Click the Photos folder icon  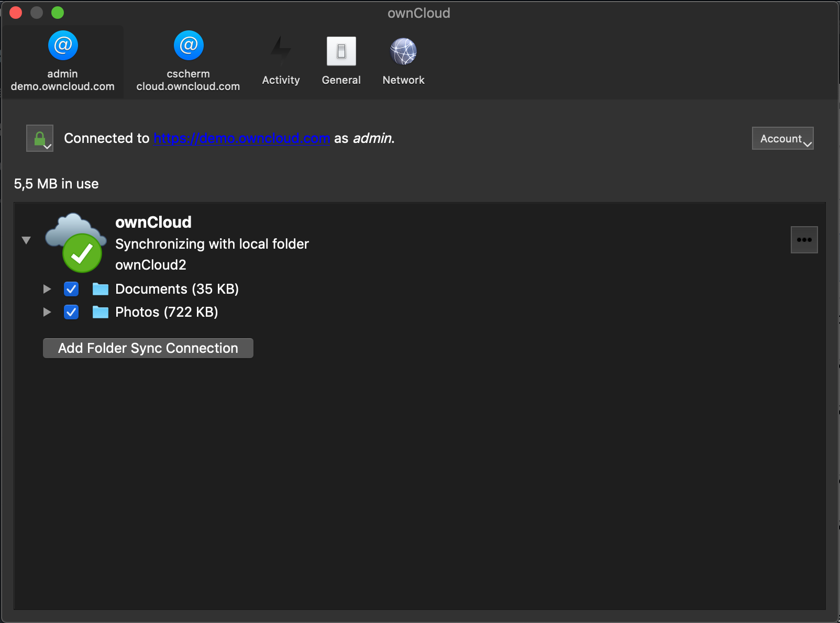point(100,312)
